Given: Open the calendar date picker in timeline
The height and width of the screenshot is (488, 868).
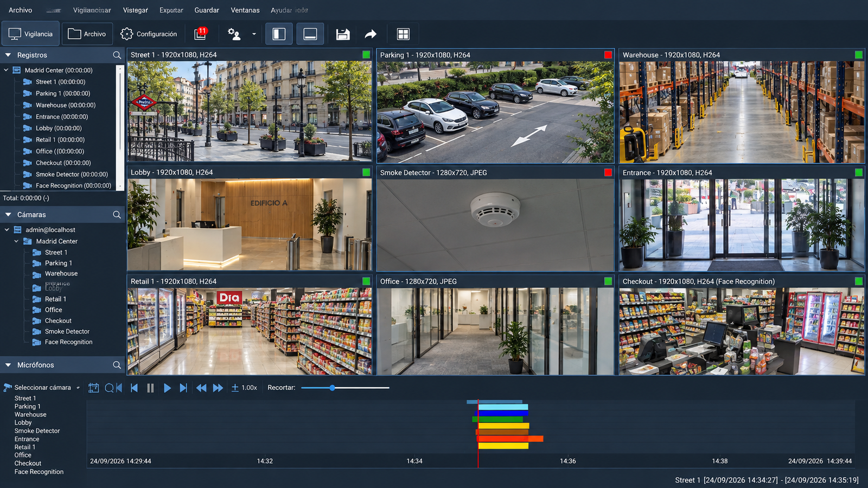Looking at the screenshot, I should [94, 388].
